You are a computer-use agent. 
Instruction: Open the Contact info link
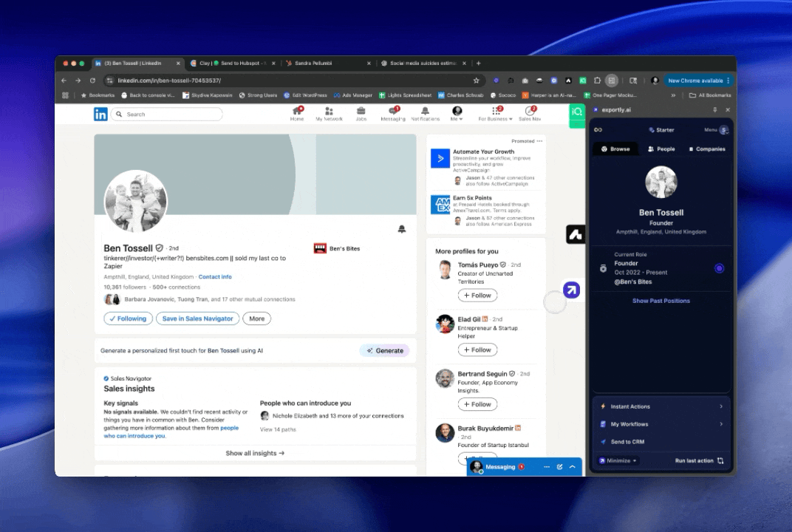tap(215, 277)
